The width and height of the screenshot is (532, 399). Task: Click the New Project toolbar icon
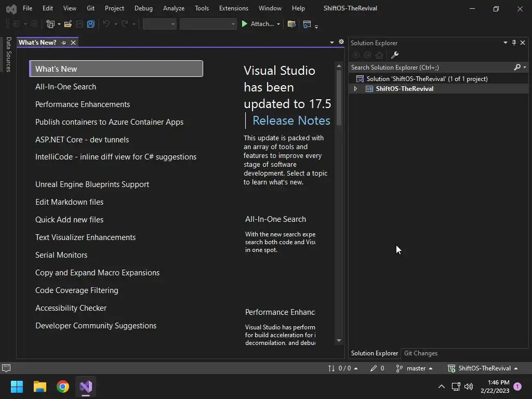coord(50,24)
